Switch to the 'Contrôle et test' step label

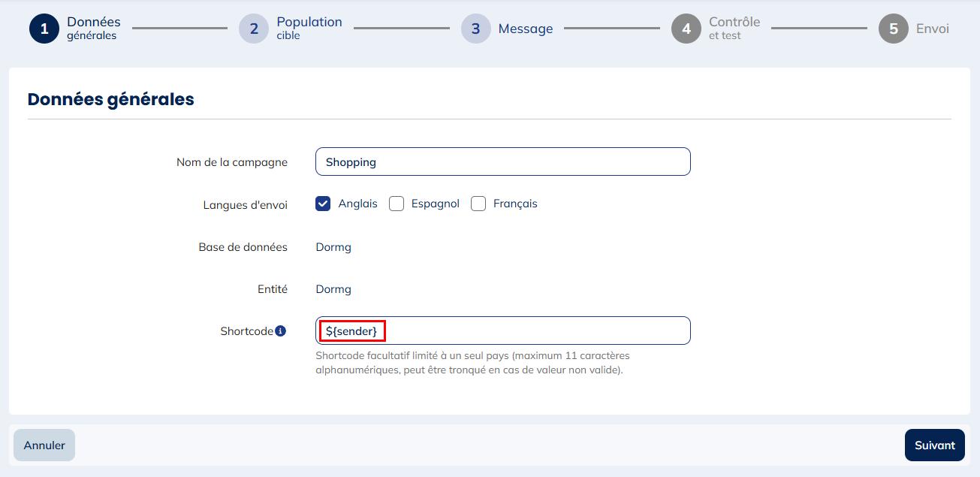pyautogui.click(x=734, y=28)
